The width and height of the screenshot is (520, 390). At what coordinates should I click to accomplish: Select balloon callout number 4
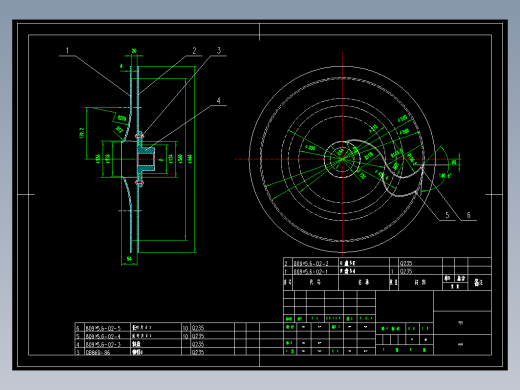(218, 101)
